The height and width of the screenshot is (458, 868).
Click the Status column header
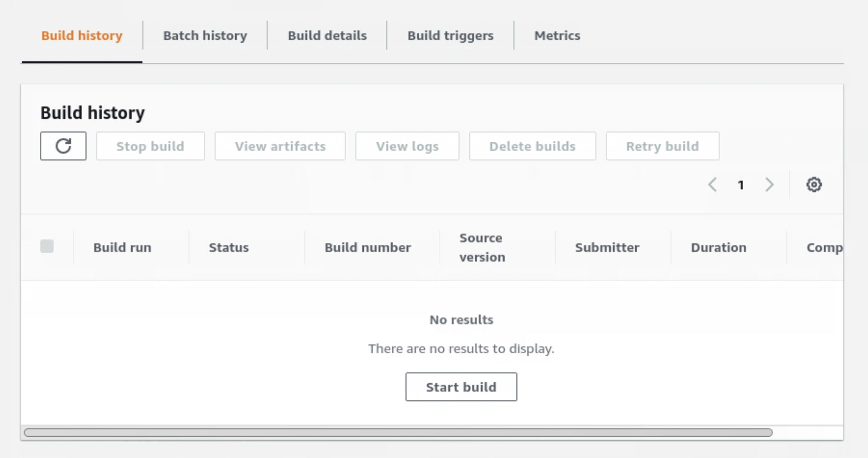click(x=229, y=247)
